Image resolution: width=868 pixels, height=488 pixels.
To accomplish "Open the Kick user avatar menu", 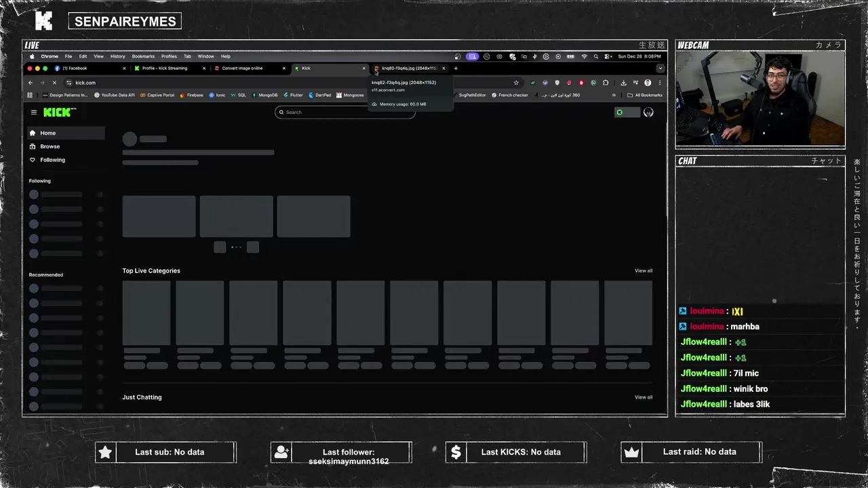I will (x=648, y=113).
